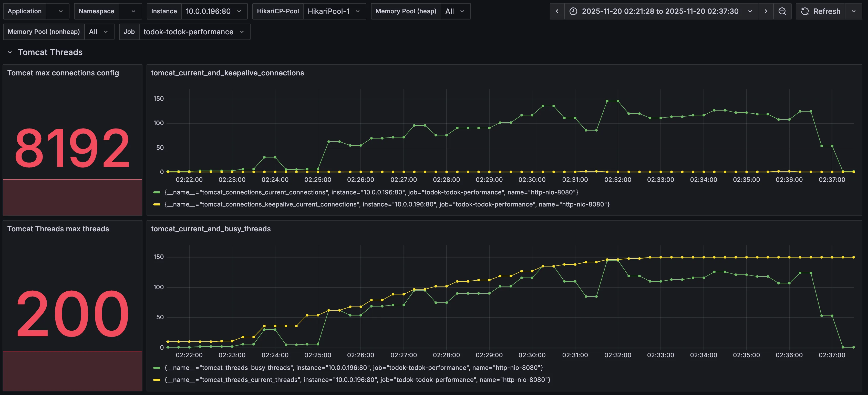Click the Tomcat max connections config title
Screen dimensions: 868x395
[x=63, y=73]
